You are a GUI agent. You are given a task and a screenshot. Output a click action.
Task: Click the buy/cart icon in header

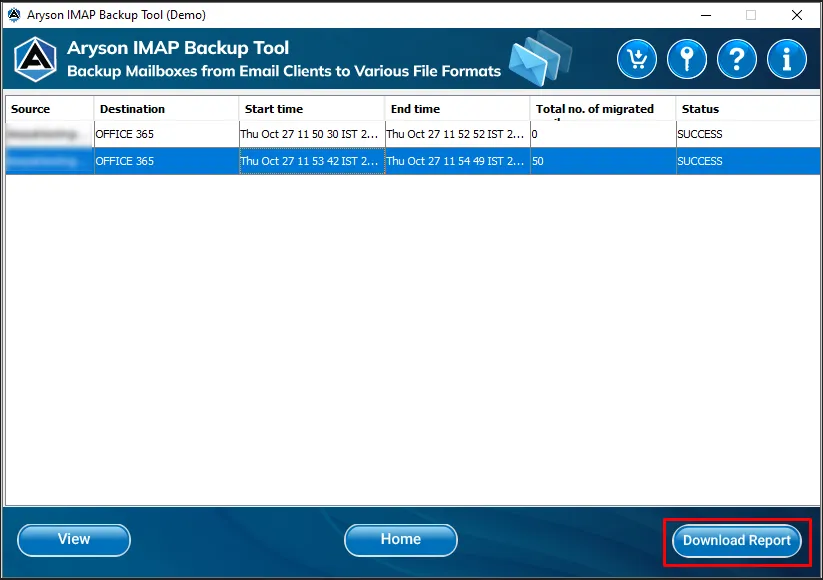pos(637,59)
